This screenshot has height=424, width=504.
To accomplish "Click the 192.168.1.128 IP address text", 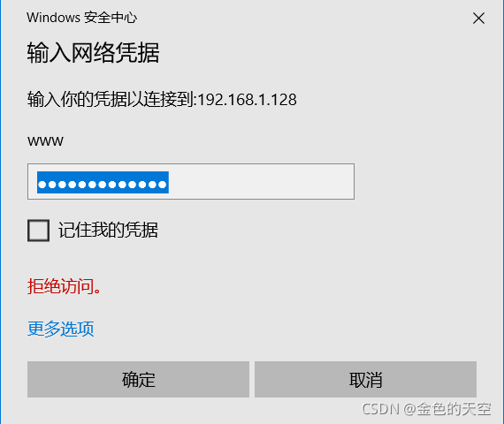I will click(x=247, y=100).
